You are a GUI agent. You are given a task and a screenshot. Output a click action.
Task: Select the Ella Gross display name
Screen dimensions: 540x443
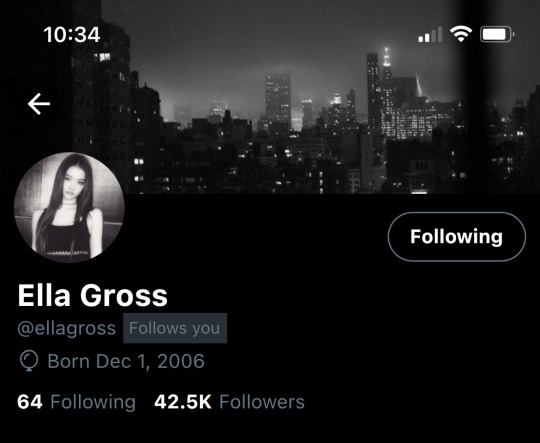click(93, 295)
